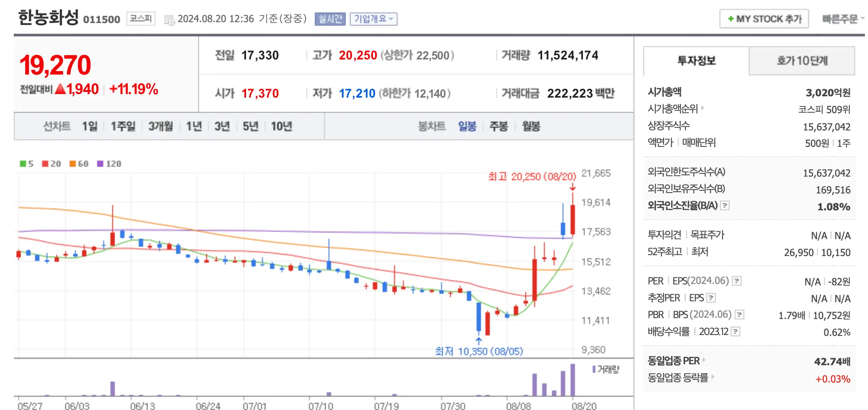Click the 최저 10,350 (08/05) chart marker
The image size is (868, 410).
coord(479,351)
